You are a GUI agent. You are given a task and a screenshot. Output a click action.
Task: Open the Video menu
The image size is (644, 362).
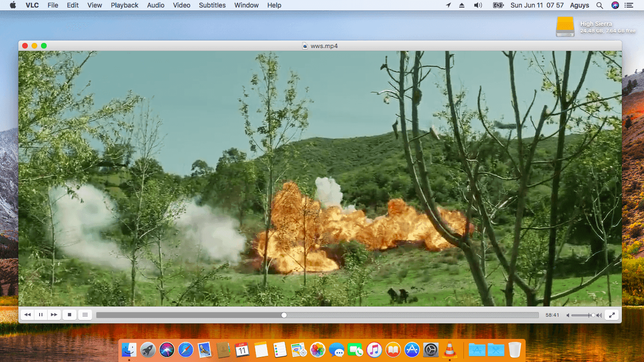click(182, 5)
